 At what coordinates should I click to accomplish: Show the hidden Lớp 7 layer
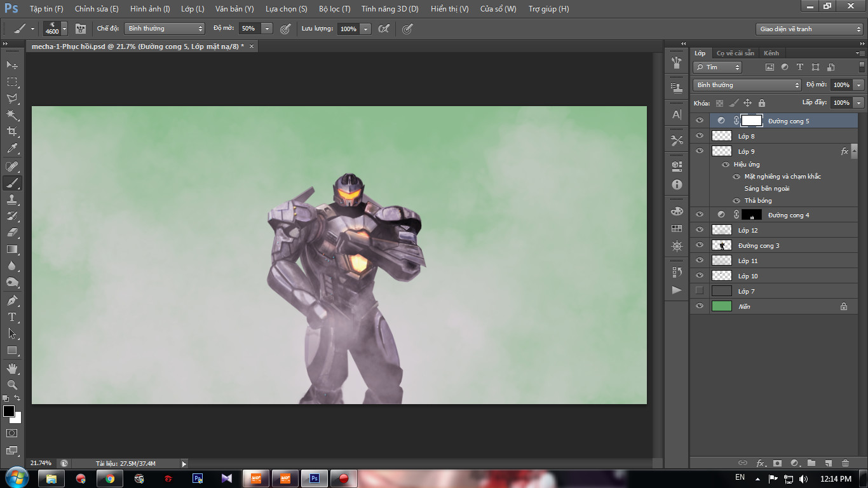pyautogui.click(x=700, y=291)
